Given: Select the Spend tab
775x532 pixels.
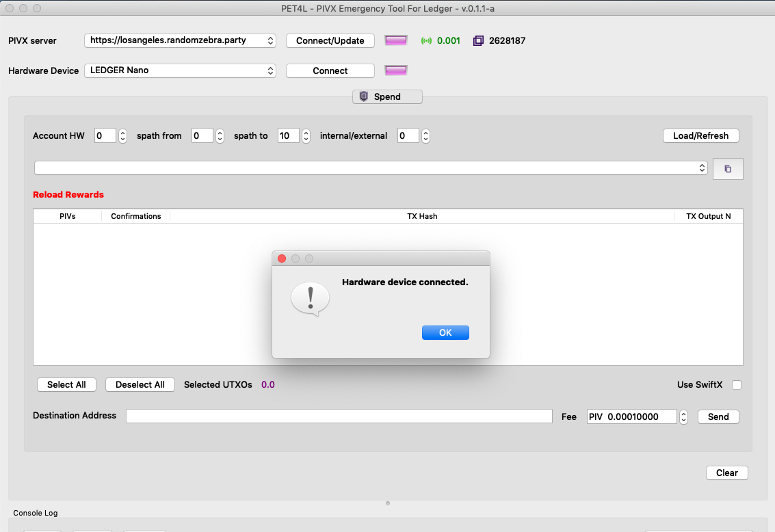Looking at the screenshot, I should pos(387,97).
